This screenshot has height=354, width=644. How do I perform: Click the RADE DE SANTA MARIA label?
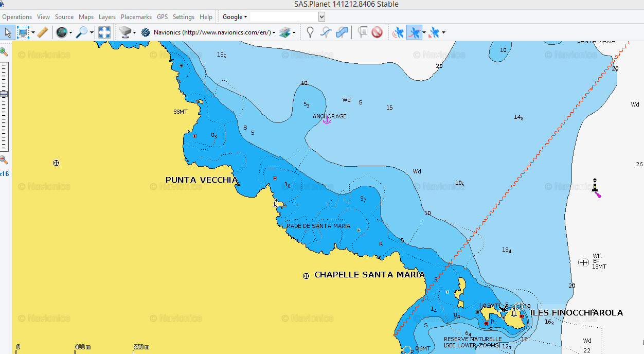point(318,226)
